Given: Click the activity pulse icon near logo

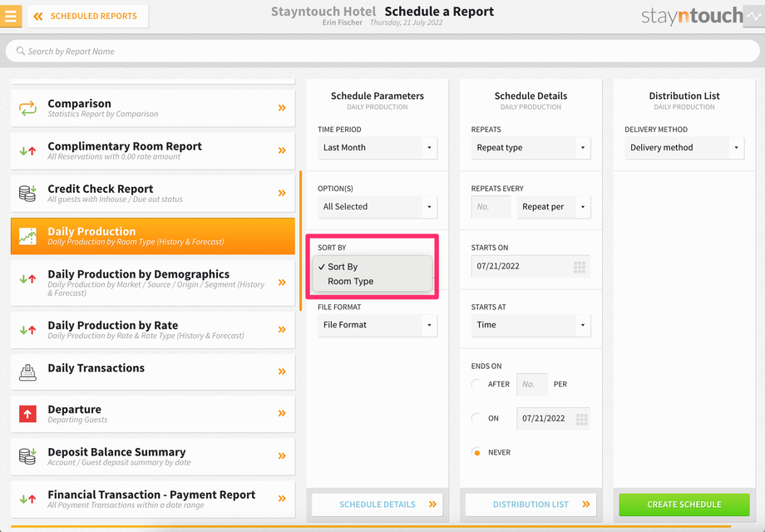Looking at the screenshot, I should click(754, 17).
